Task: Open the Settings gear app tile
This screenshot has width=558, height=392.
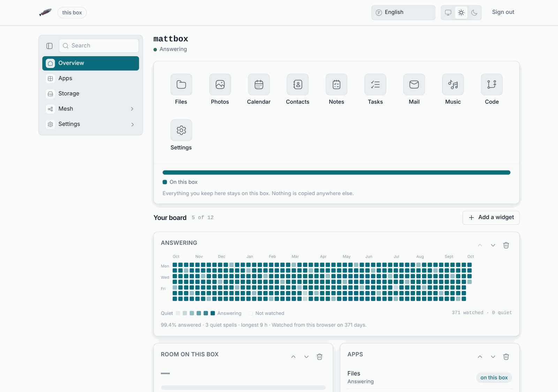Action: tap(181, 130)
